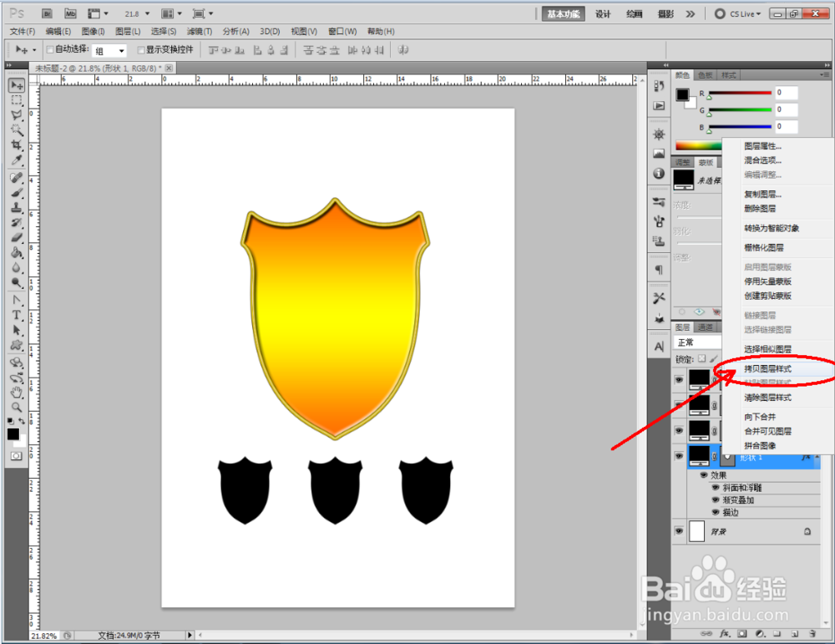Viewport: 835px width, 644px height.
Task: Select the Polygonal Lasso tool
Action: coord(17,115)
